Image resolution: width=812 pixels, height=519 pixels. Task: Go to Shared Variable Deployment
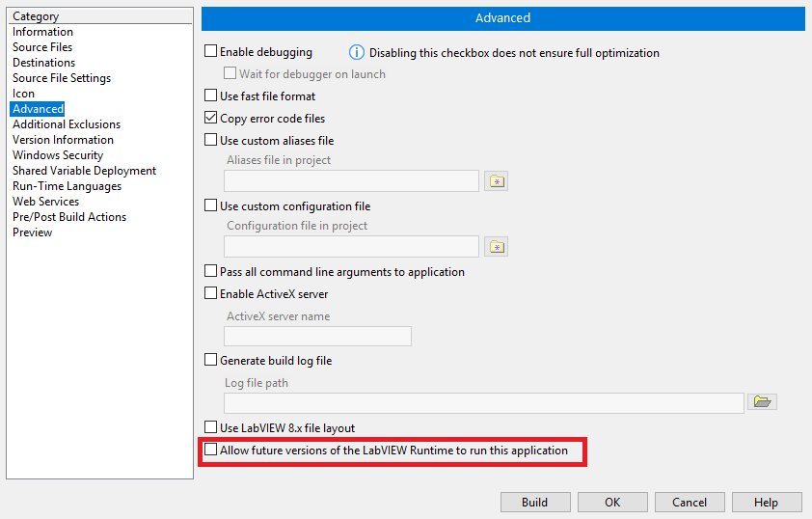pos(85,171)
